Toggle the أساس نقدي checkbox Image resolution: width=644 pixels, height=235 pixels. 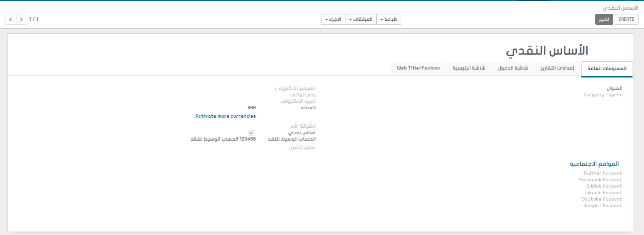click(251, 133)
